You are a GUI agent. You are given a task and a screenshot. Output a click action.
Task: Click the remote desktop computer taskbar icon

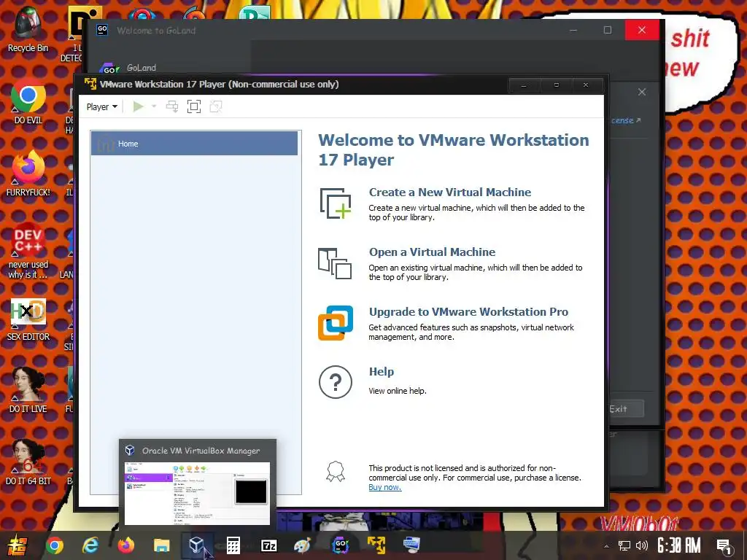pyautogui.click(x=411, y=545)
